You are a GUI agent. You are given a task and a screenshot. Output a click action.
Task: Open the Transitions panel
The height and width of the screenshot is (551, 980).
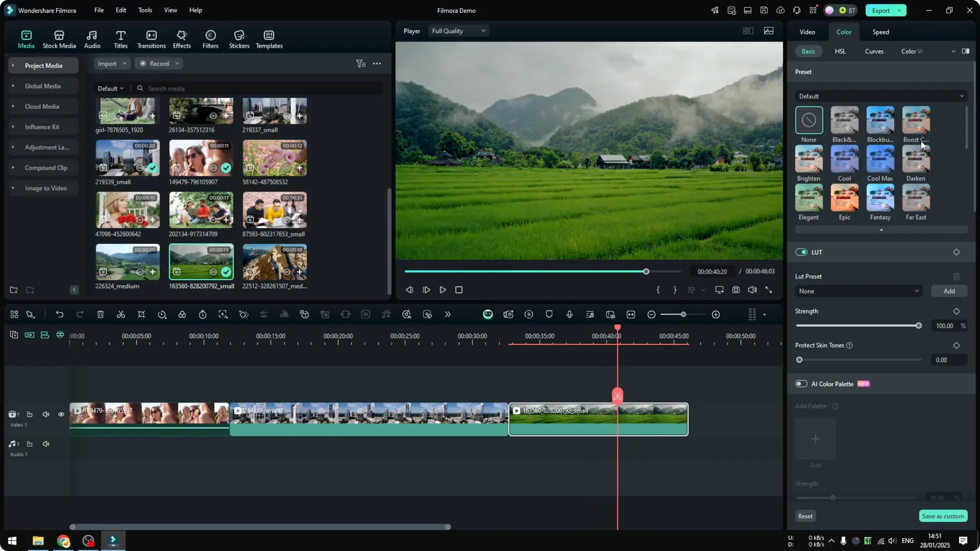pyautogui.click(x=151, y=38)
